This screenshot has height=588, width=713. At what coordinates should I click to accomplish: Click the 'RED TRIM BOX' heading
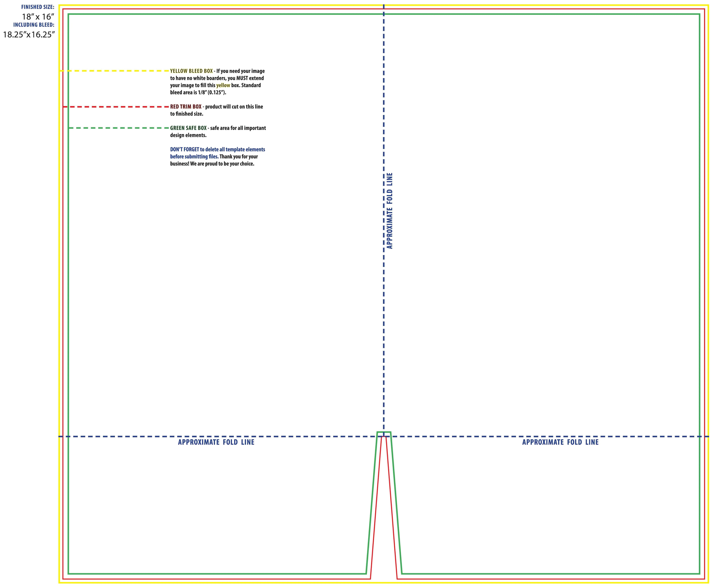186,107
